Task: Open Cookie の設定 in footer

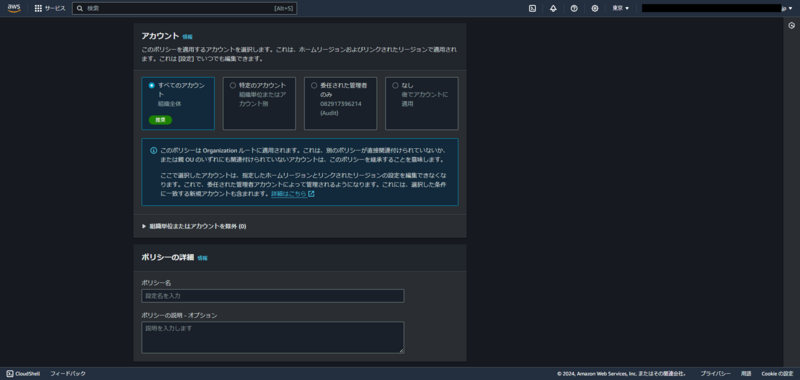Action: pyautogui.click(x=777, y=374)
